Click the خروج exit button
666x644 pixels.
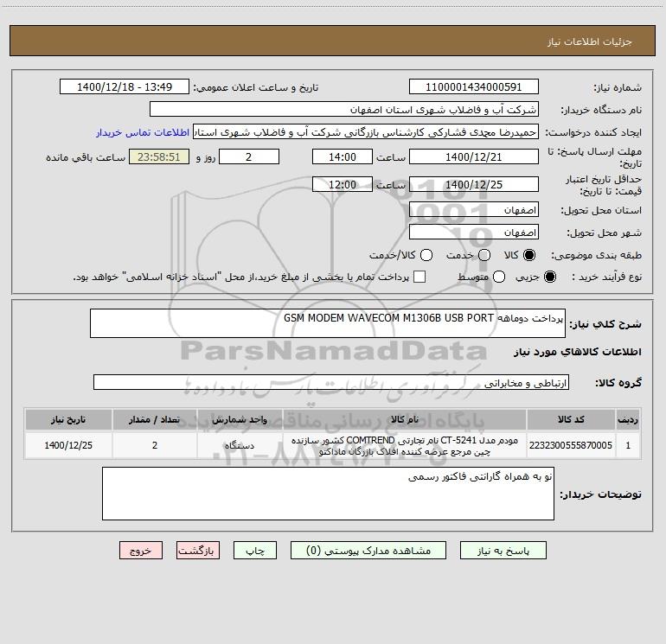[141, 551]
